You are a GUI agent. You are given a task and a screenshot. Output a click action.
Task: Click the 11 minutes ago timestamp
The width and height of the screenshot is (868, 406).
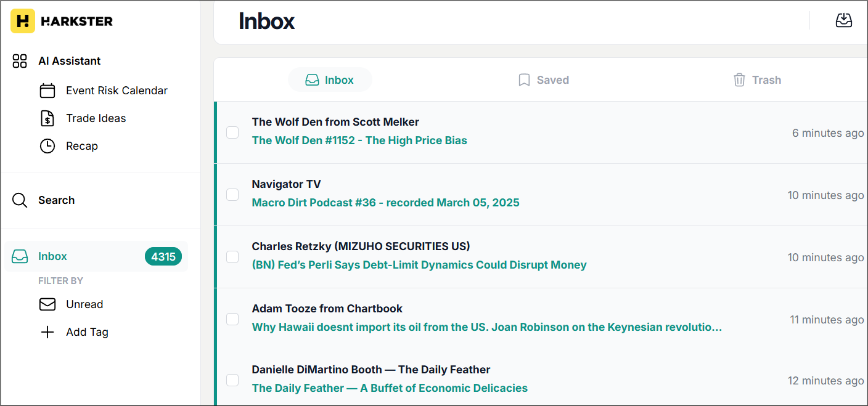(827, 320)
